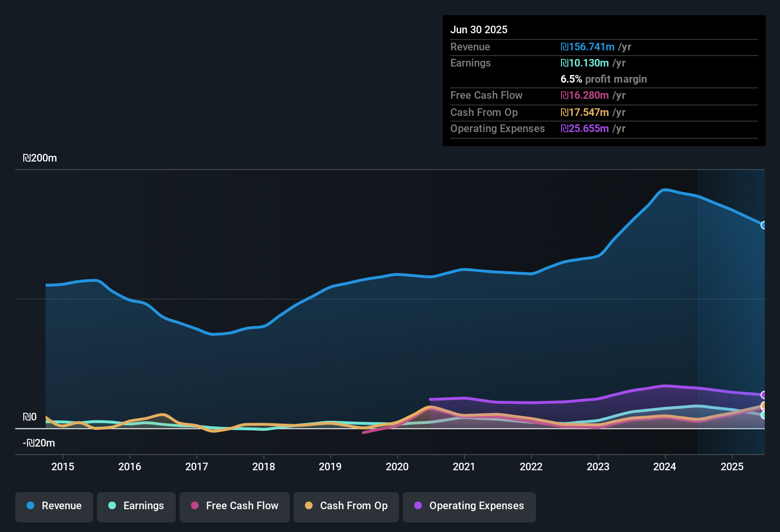780x532 pixels.
Task: Click the 6.5% profit margin text
Action: pyautogui.click(x=604, y=79)
